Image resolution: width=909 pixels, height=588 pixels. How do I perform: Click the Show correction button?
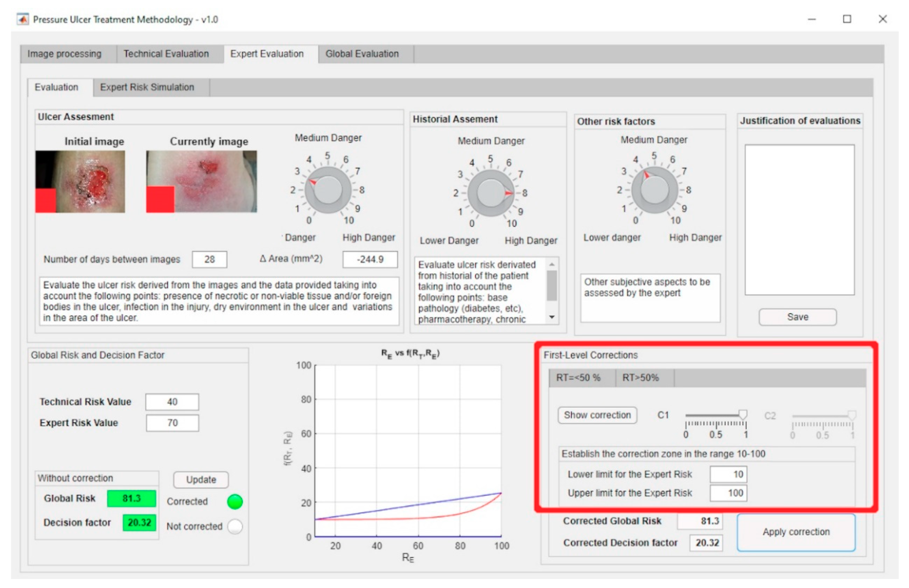[x=597, y=415]
